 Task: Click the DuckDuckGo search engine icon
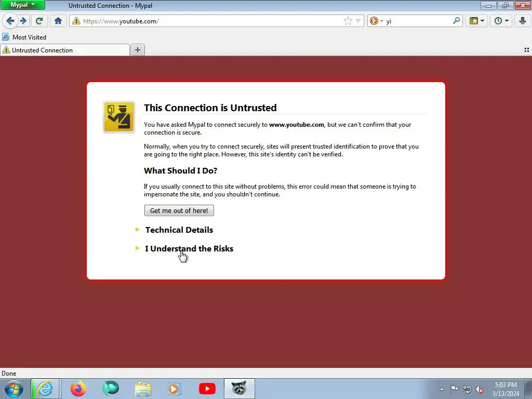[x=374, y=21]
